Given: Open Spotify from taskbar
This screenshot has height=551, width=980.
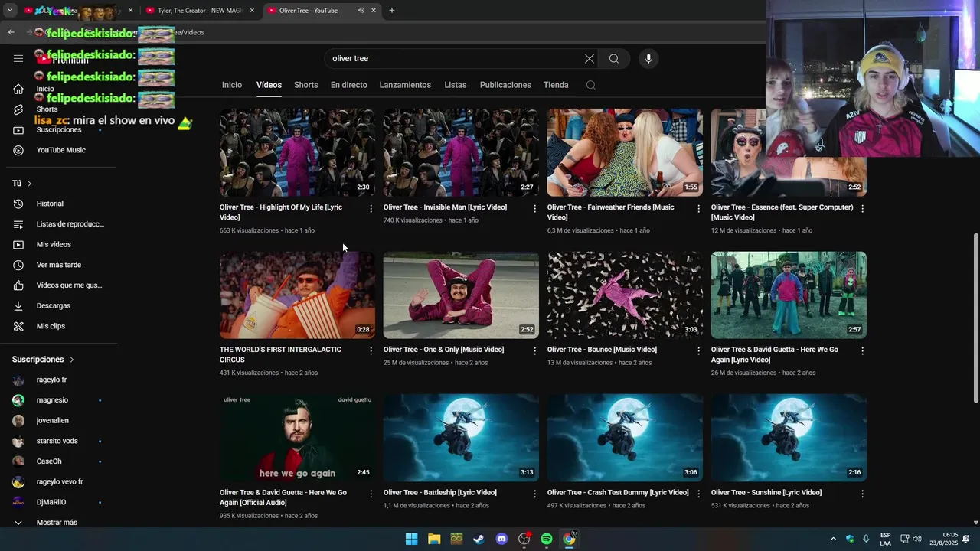Looking at the screenshot, I should (x=547, y=539).
